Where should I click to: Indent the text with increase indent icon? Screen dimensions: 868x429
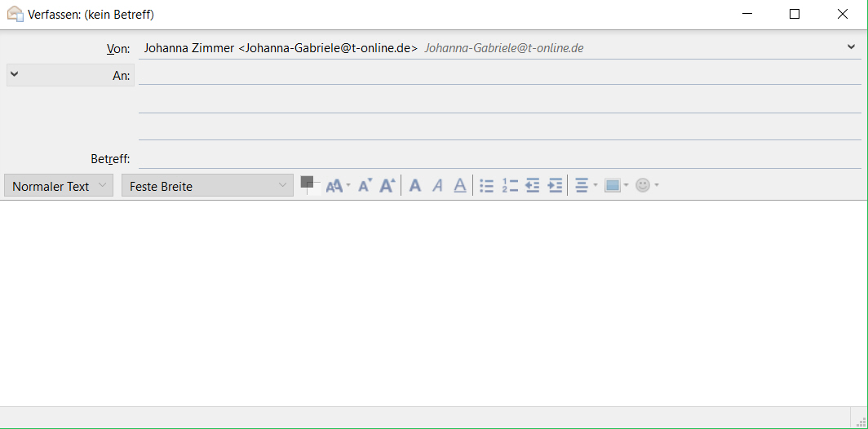pyautogui.click(x=555, y=185)
